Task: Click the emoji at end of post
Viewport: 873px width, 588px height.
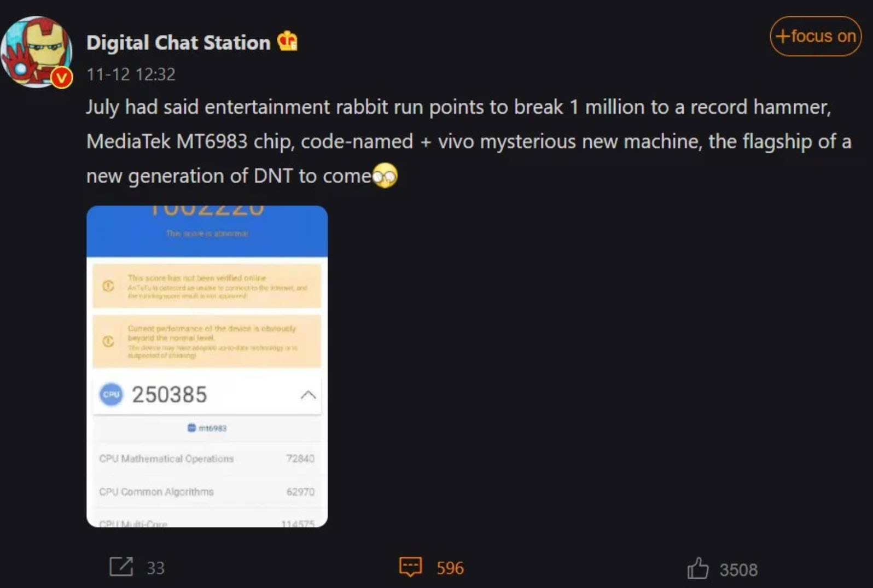Action: pyautogui.click(x=385, y=176)
